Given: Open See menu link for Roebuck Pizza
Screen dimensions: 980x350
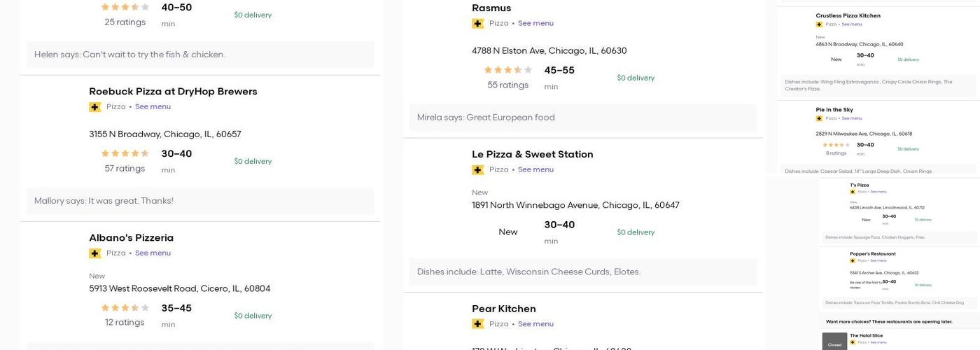Looking at the screenshot, I should (153, 107).
